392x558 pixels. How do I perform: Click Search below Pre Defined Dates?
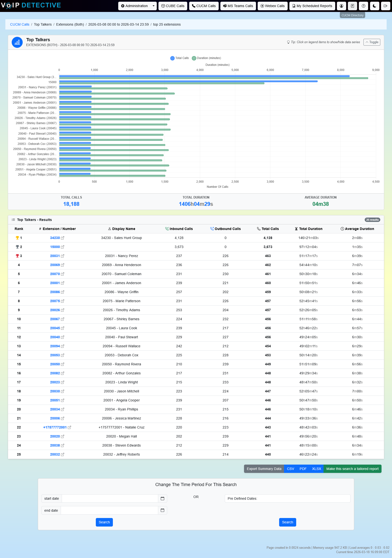pos(287,522)
